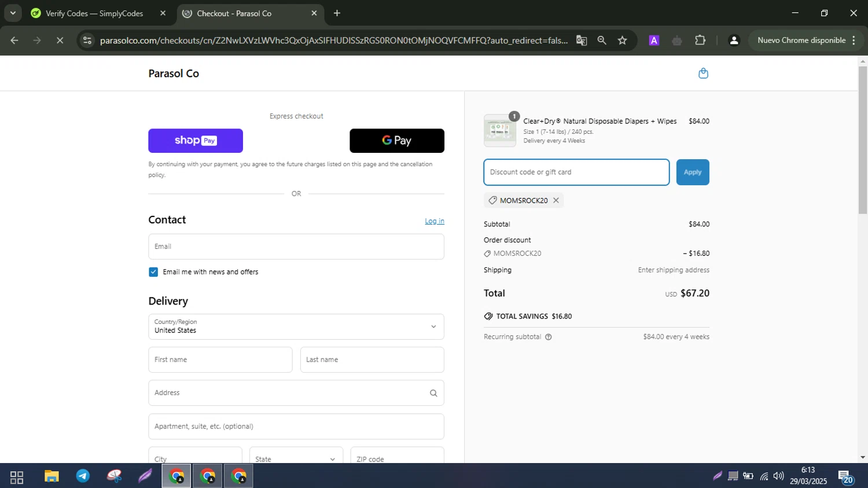Viewport: 868px width, 488px height.
Task: Open the shopping bag cart icon
Action: click(x=703, y=74)
